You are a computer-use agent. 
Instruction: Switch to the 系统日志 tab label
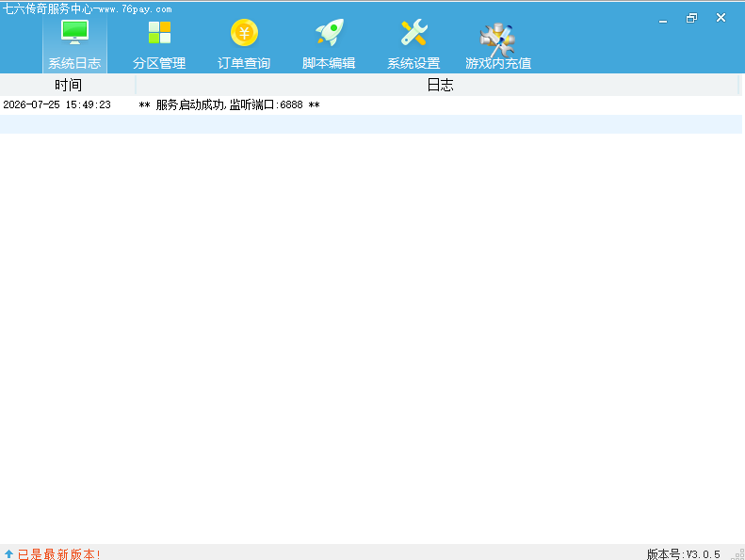(74, 63)
